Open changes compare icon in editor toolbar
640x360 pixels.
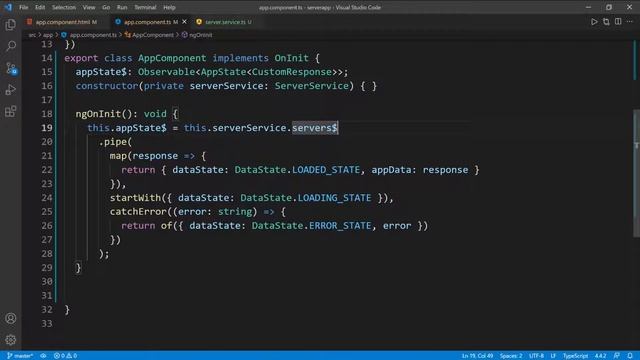[x=606, y=22]
